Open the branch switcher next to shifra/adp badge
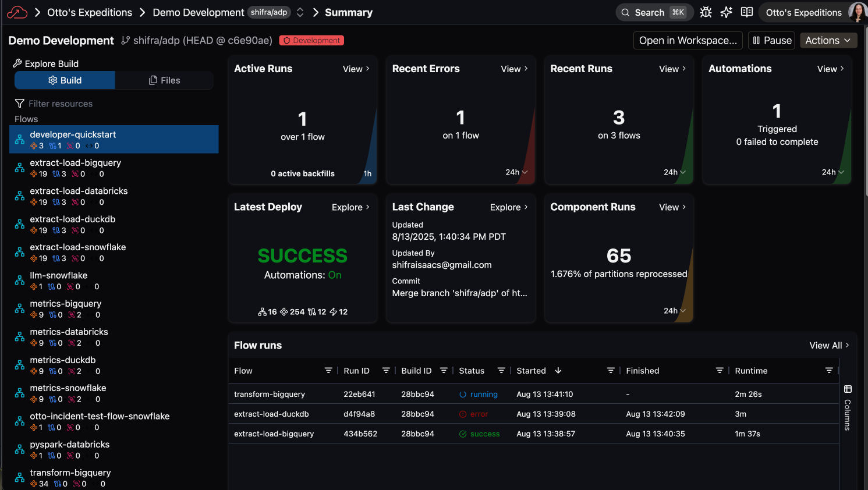 click(x=300, y=12)
